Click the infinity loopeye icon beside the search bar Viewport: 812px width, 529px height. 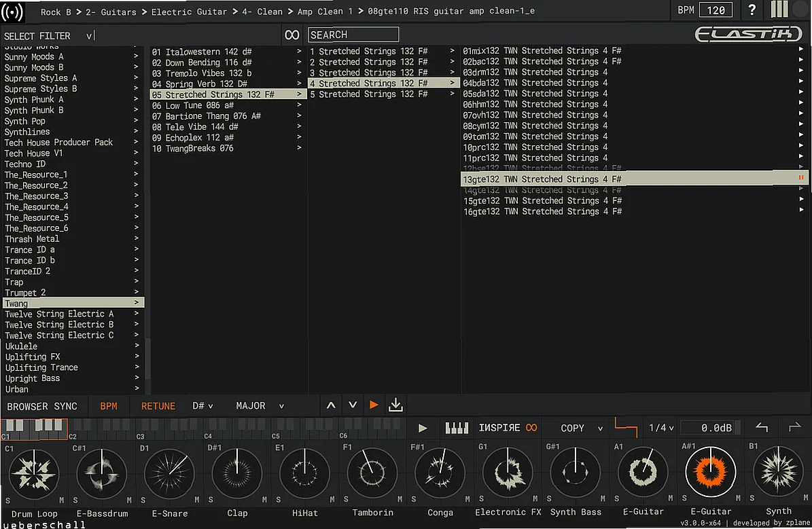[x=292, y=34]
